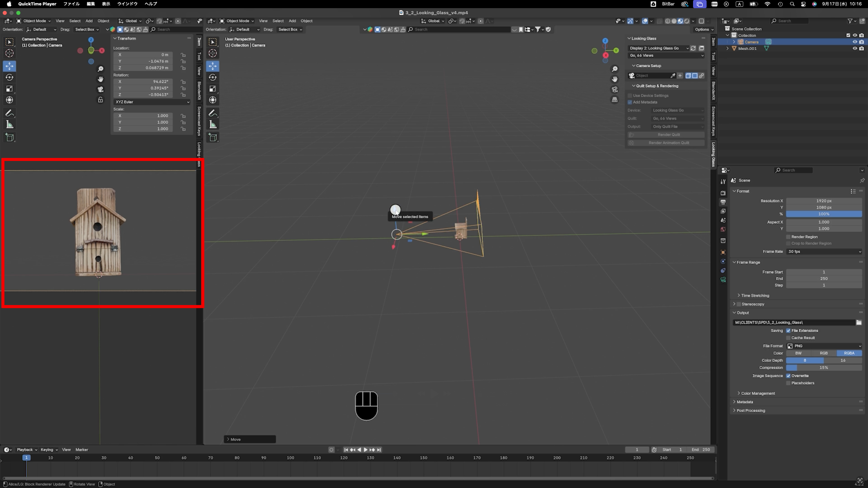Image resolution: width=868 pixels, height=488 pixels.
Task: Click the Render Quilt button
Action: [x=668, y=135]
